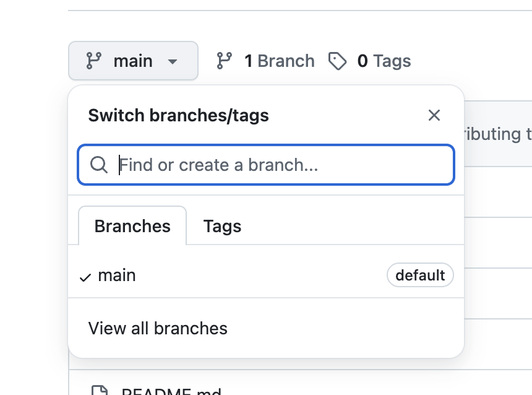Click the main branch selector label
532x395 pixels.
(x=133, y=61)
